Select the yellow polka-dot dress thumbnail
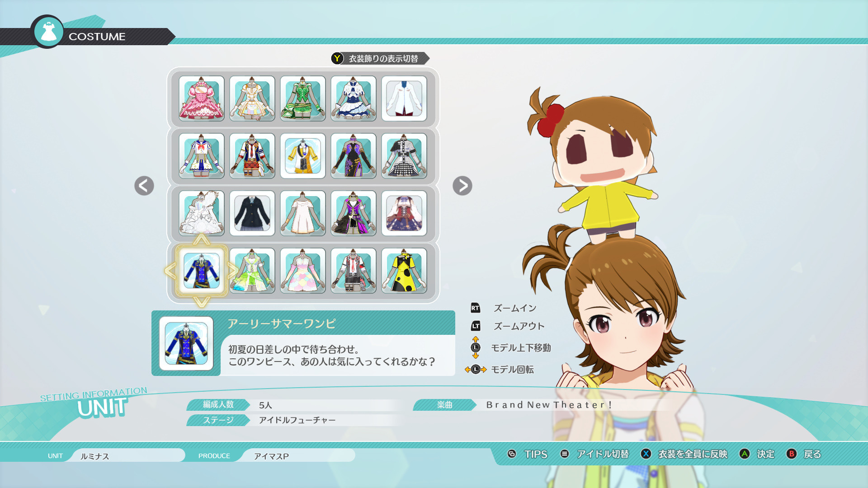This screenshot has width=868, height=488. pos(404,271)
